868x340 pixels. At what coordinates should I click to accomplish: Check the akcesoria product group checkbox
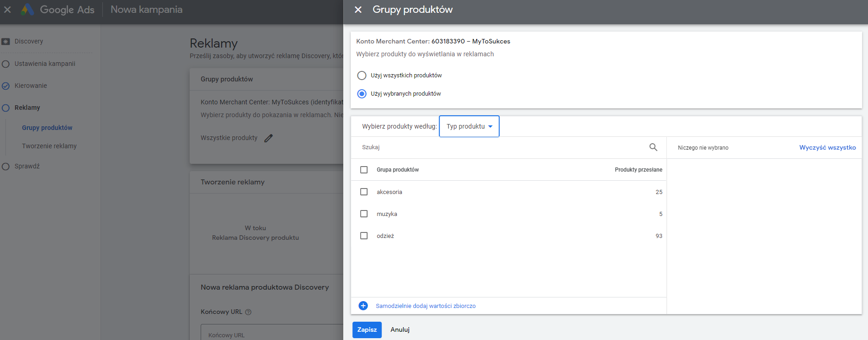(x=364, y=192)
